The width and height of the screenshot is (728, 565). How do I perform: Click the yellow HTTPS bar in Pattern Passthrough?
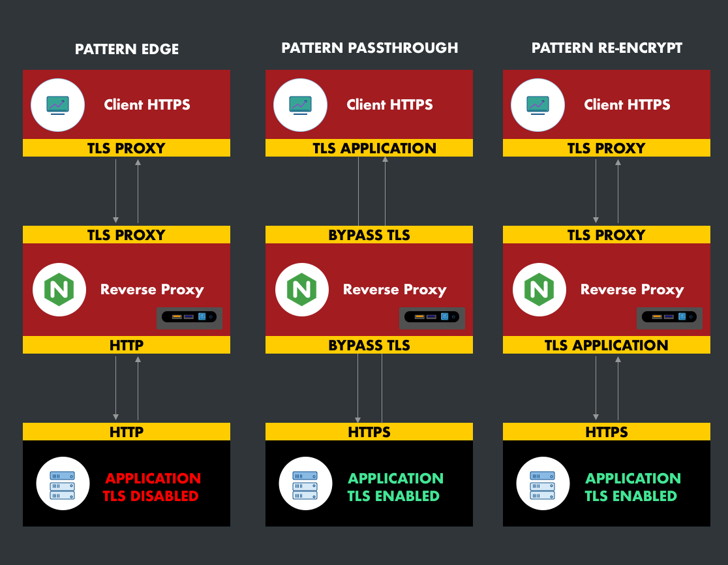(x=369, y=432)
